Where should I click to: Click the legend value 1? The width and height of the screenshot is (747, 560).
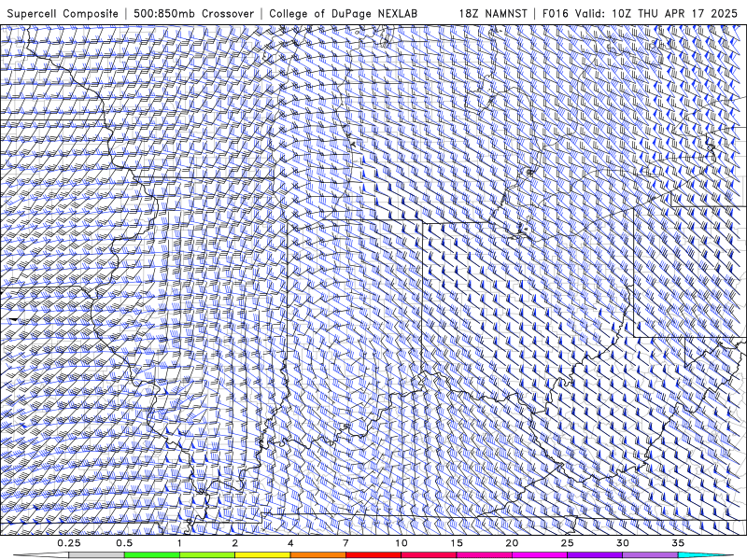(179, 543)
